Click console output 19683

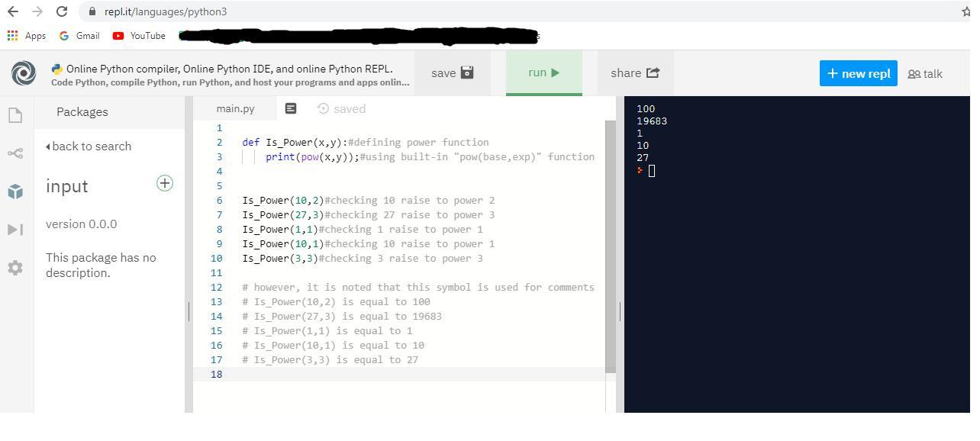point(652,121)
